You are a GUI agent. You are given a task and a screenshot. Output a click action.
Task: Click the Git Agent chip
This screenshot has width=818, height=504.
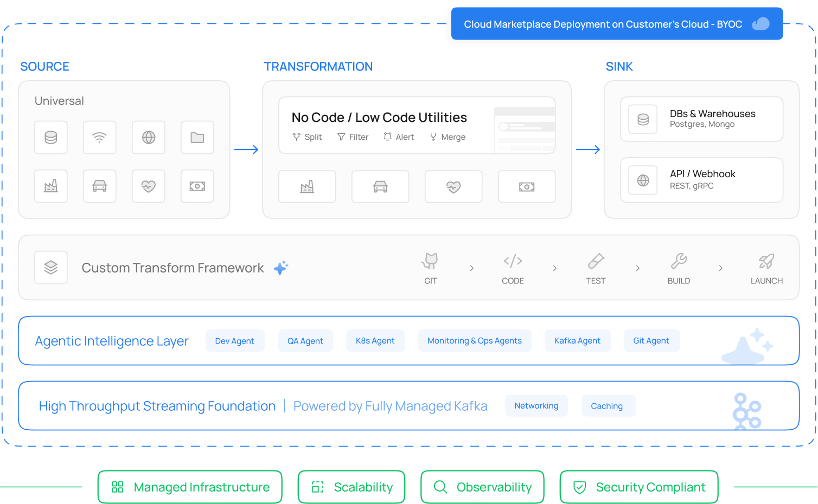pos(651,341)
